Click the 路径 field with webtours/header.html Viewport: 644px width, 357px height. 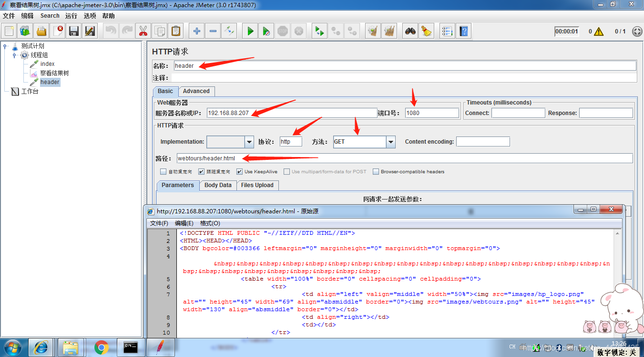click(x=405, y=158)
